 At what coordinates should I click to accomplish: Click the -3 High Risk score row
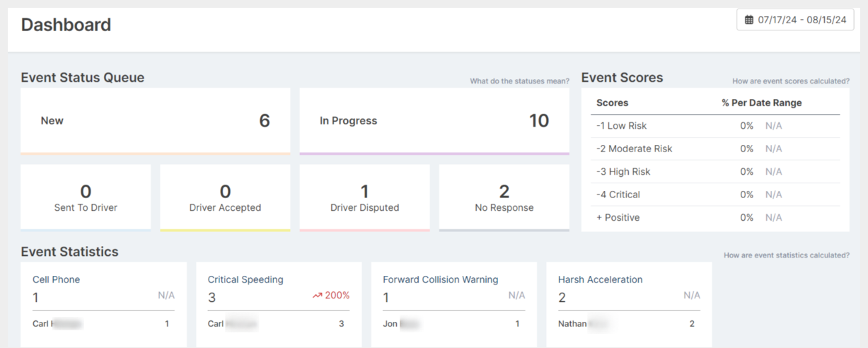point(715,172)
